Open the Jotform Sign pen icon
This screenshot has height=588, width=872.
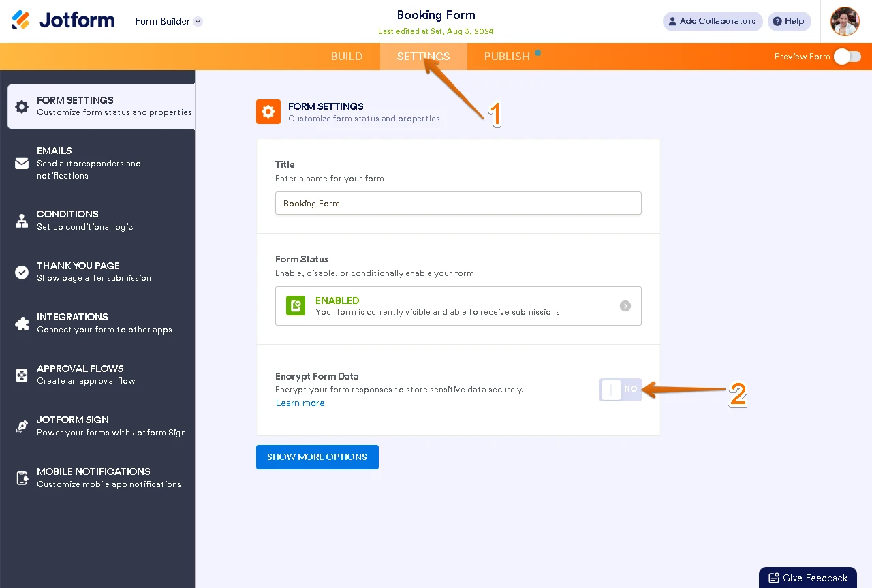click(22, 427)
